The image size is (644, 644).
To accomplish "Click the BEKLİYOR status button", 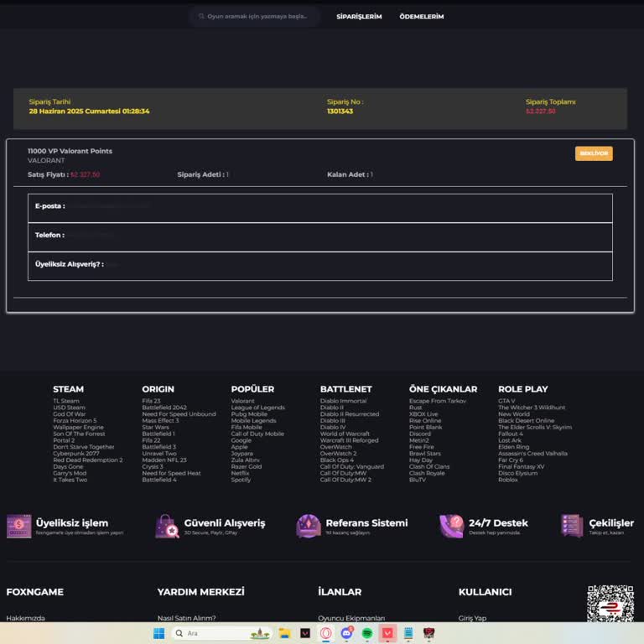I will point(594,153).
